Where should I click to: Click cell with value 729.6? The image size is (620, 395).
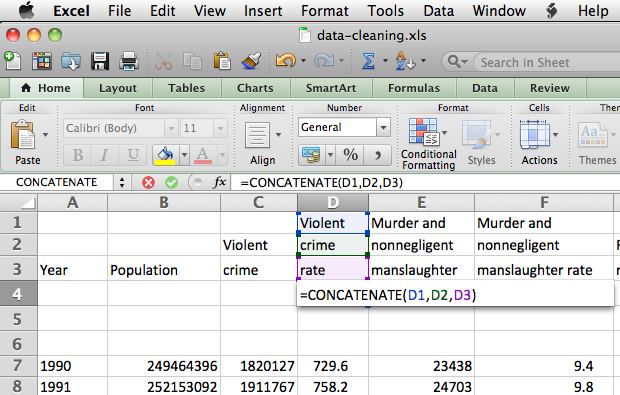333,366
